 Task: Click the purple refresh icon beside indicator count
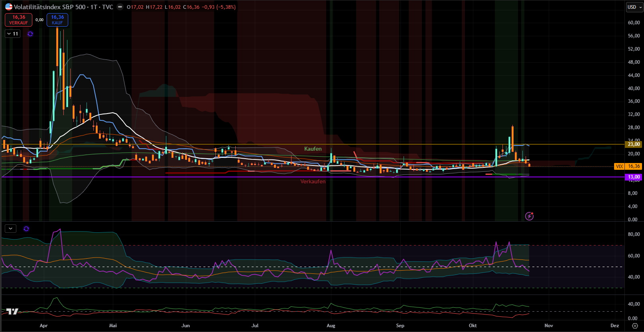point(30,34)
